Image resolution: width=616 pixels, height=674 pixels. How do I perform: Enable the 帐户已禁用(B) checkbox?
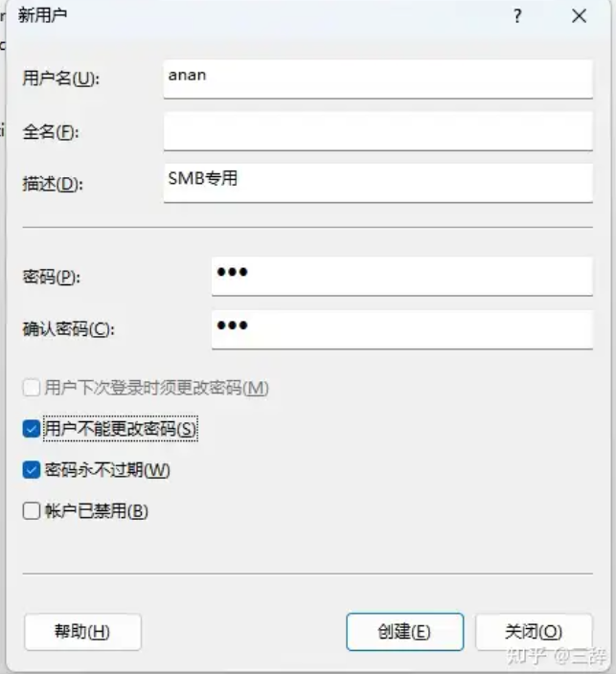[x=32, y=511]
